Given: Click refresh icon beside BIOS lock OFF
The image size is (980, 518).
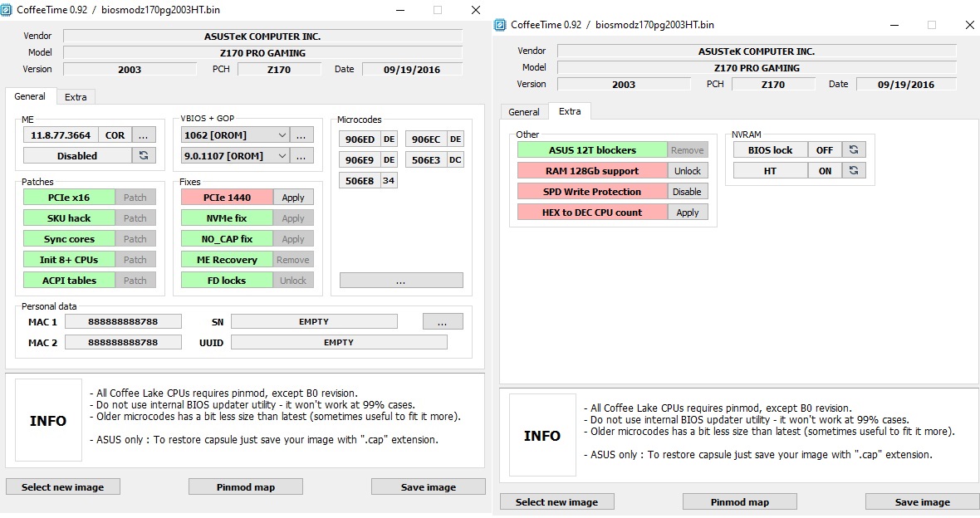Looking at the screenshot, I should click(x=854, y=150).
